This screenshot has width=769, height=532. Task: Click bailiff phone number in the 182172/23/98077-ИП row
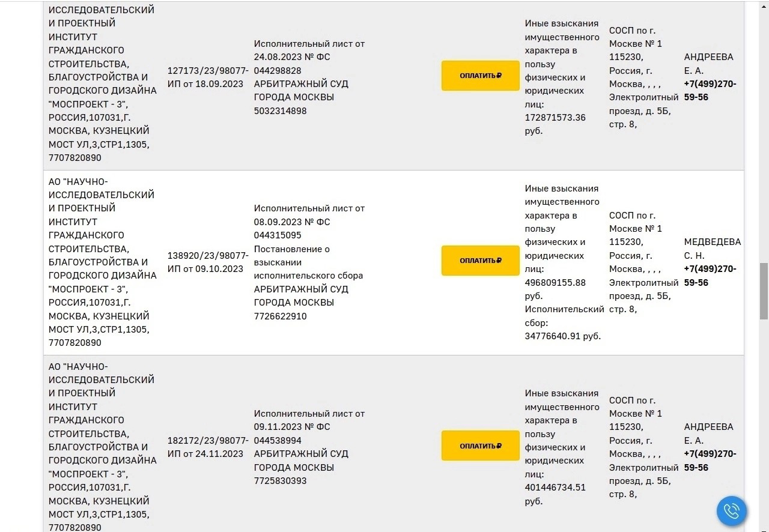[710, 461]
